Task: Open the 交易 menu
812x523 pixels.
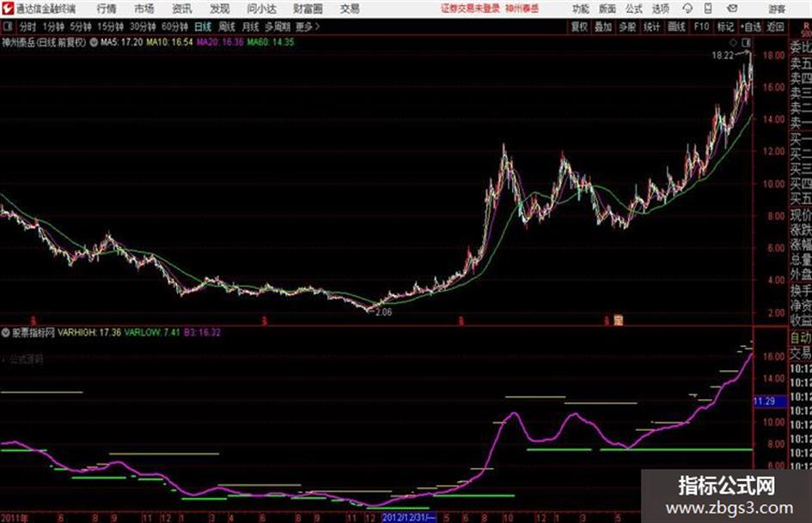Action: click(x=350, y=9)
